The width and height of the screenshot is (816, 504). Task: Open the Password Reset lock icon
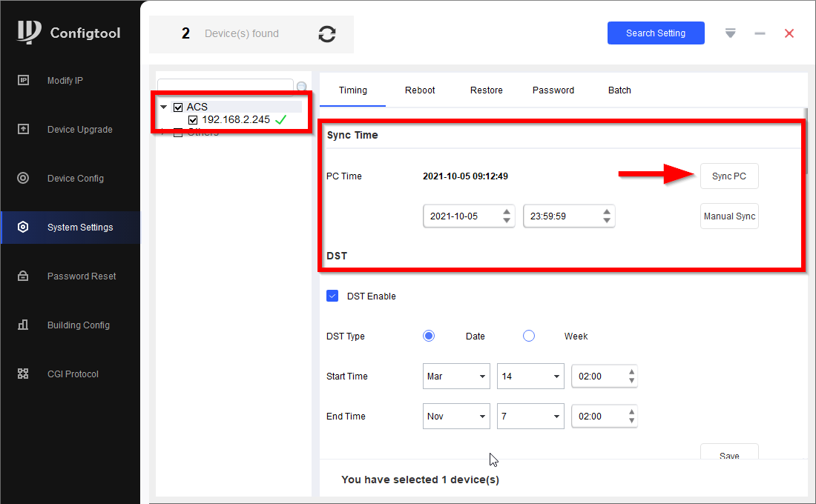[24, 276]
